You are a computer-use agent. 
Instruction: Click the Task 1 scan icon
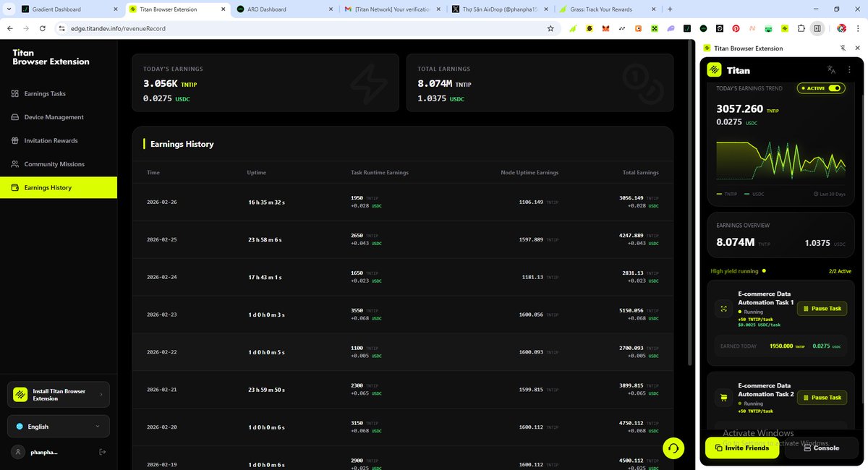pyautogui.click(x=723, y=309)
